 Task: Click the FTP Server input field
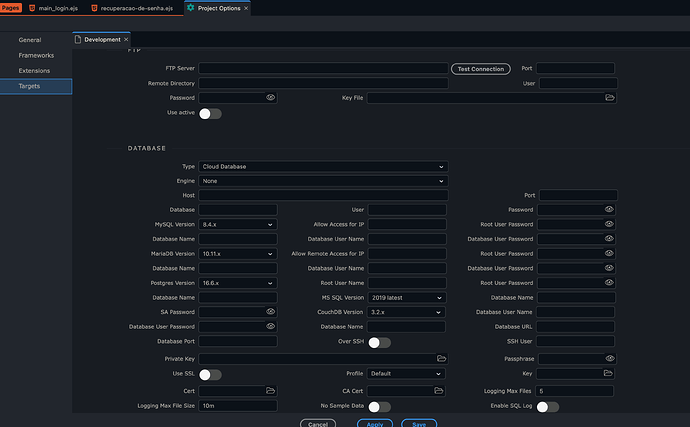pos(323,69)
